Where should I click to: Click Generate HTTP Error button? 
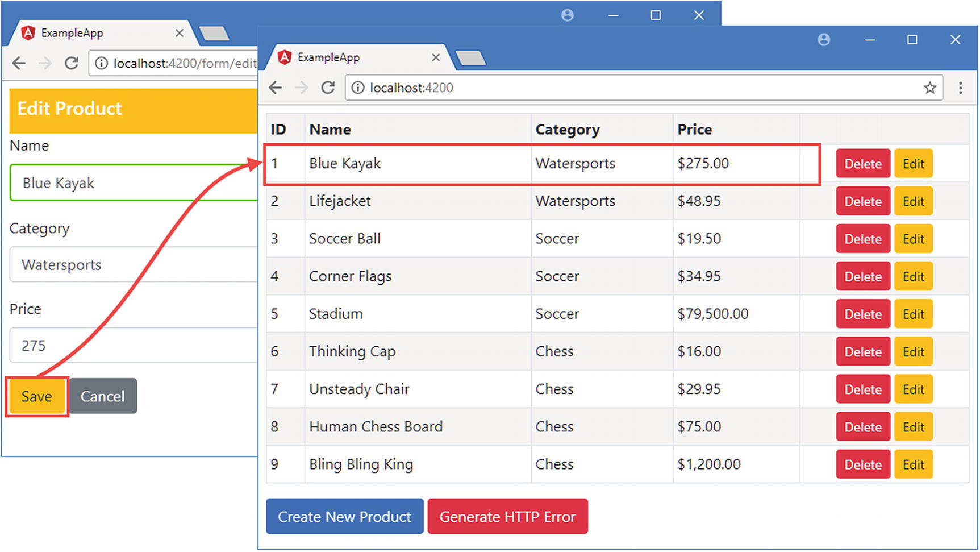[x=507, y=516]
